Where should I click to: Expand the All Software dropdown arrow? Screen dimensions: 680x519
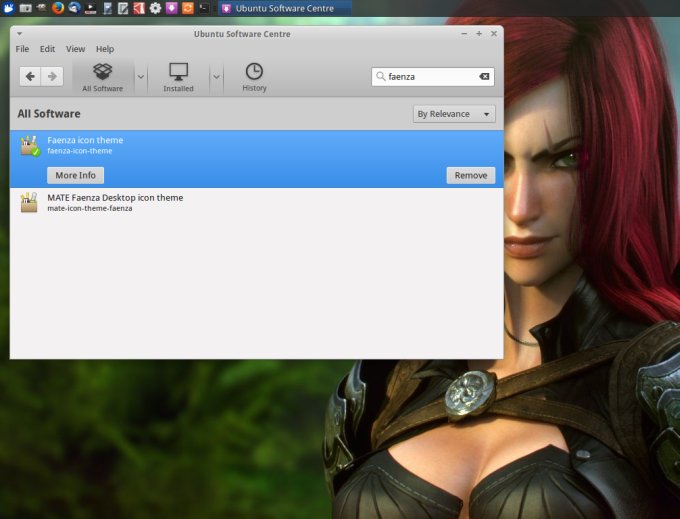click(141, 77)
